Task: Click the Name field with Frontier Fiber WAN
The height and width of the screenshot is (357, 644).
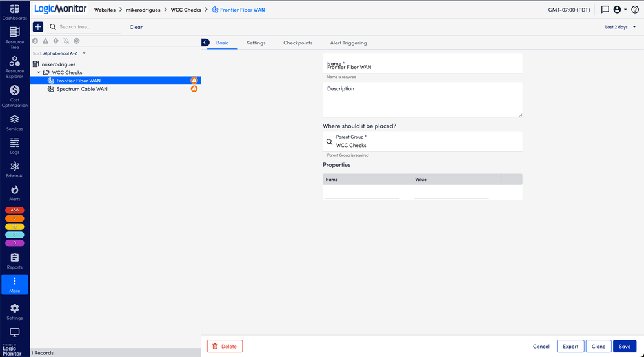Action: tap(422, 64)
